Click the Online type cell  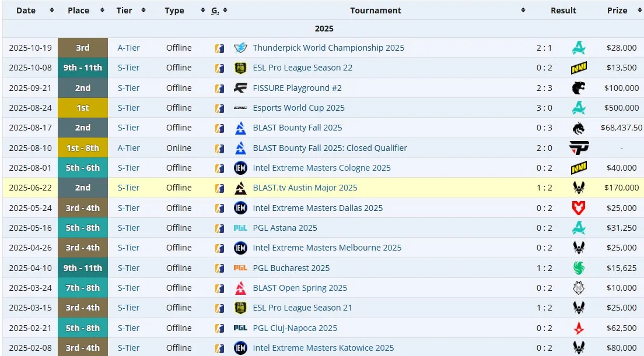coord(178,148)
